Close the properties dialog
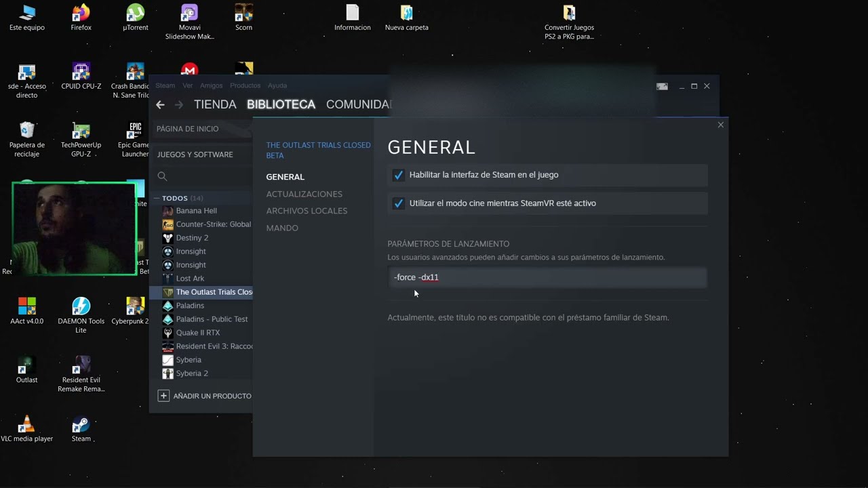This screenshot has height=488, width=868. 721,125
